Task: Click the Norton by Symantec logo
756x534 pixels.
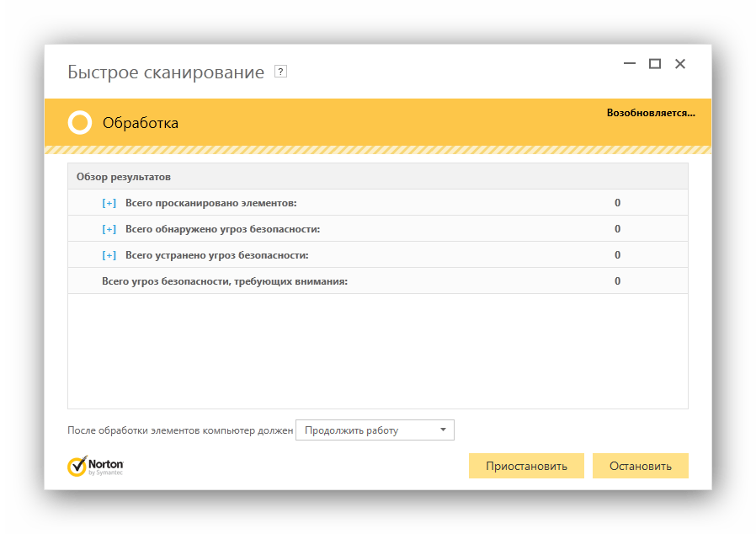Action: [95, 464]
